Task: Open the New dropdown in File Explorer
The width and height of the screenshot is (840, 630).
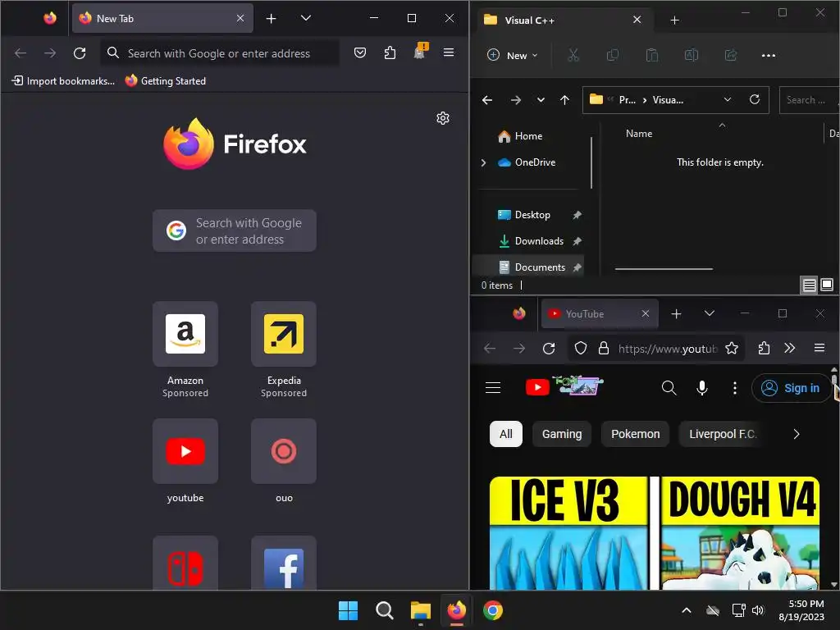Action: [x=512, y=55]
